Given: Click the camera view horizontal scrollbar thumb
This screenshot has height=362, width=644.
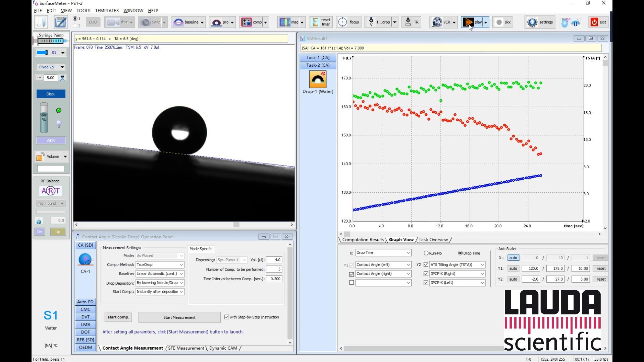Looking at the screenshot, I should tap(236, 225).
